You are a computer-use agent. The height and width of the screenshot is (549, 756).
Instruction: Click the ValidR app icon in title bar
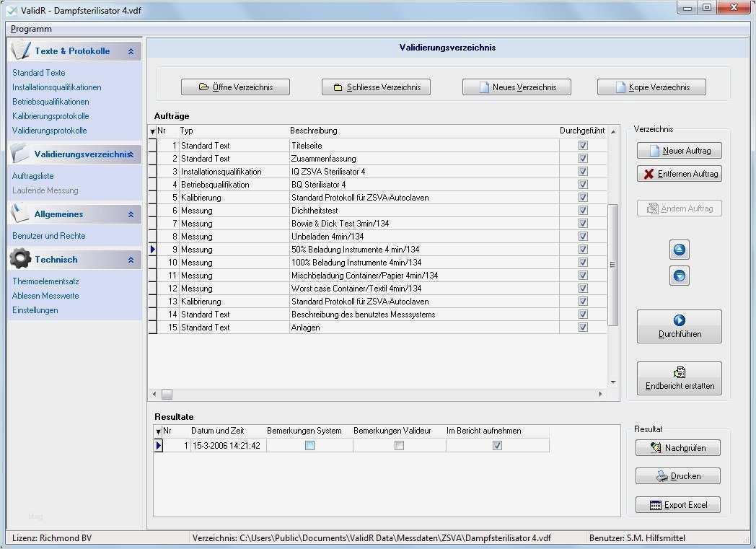tap(12, 10)
